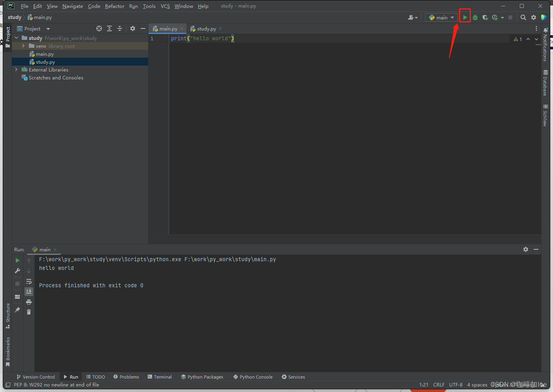Collapse the study project root folder

click(x=17, y=38)
